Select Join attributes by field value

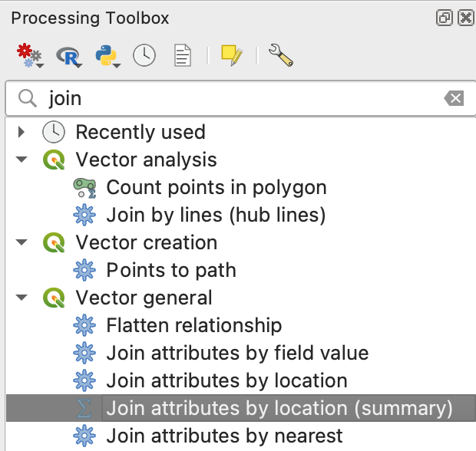pos(236,353)
